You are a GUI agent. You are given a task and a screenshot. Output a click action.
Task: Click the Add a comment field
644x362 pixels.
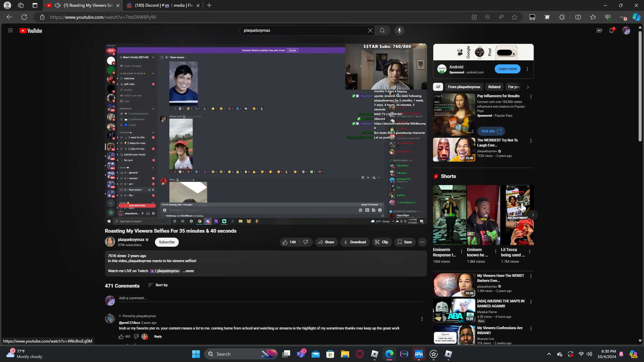271,298
